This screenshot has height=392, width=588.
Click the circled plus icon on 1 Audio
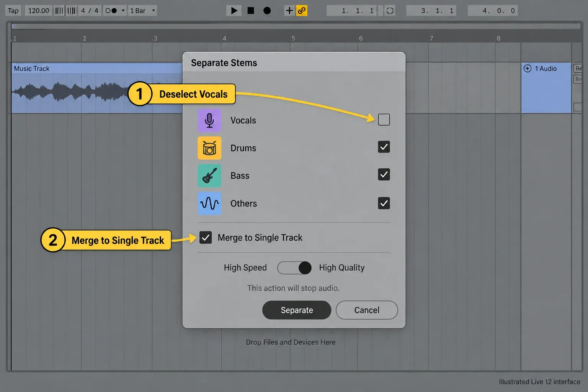(x=528, y=69)
